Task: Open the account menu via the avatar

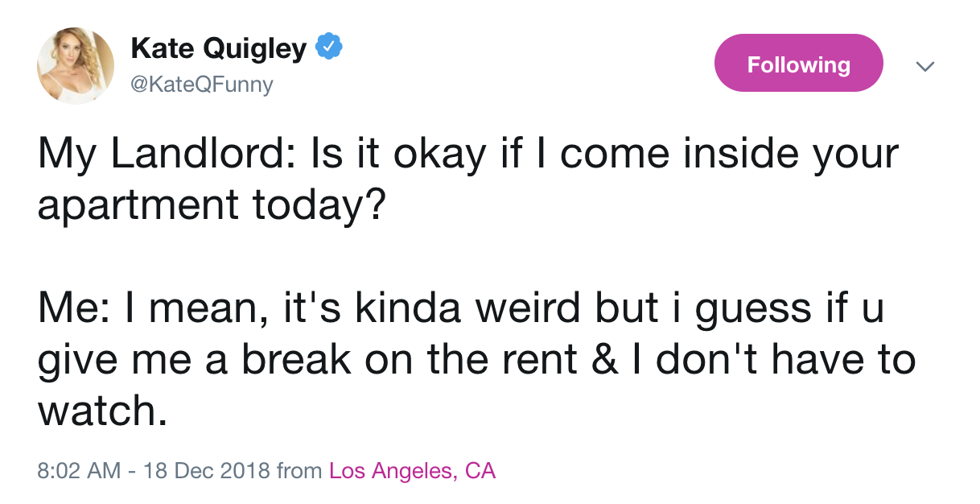Action: coord(76,64)
